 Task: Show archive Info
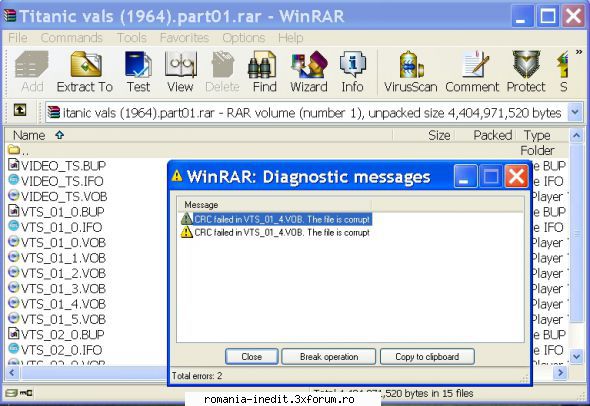(352, 72)
